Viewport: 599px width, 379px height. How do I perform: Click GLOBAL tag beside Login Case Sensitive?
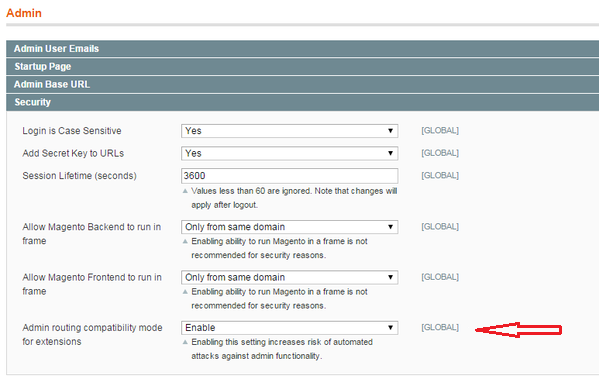(x=440, y=130)
